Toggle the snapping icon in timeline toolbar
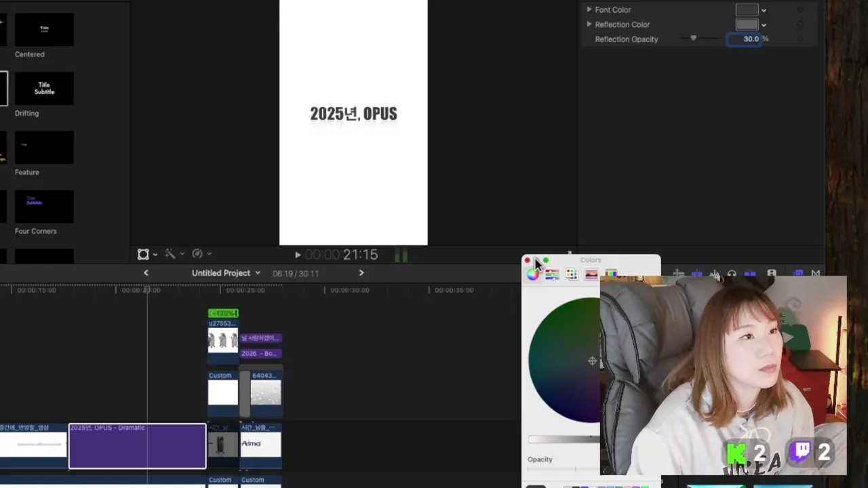 tap(750, 273)
